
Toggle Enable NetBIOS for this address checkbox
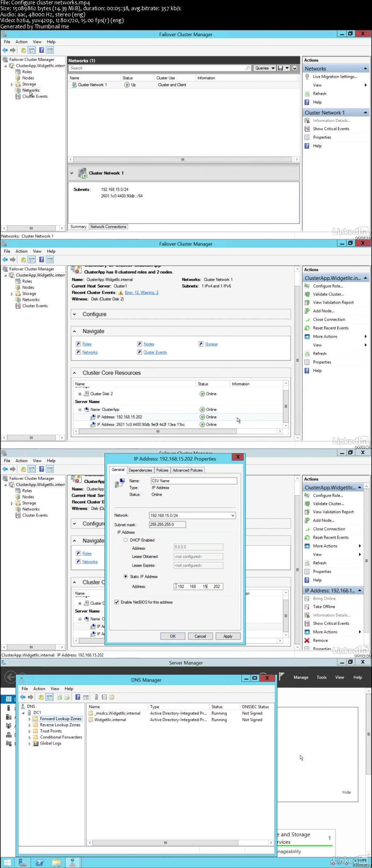click(x=117, y=602)
